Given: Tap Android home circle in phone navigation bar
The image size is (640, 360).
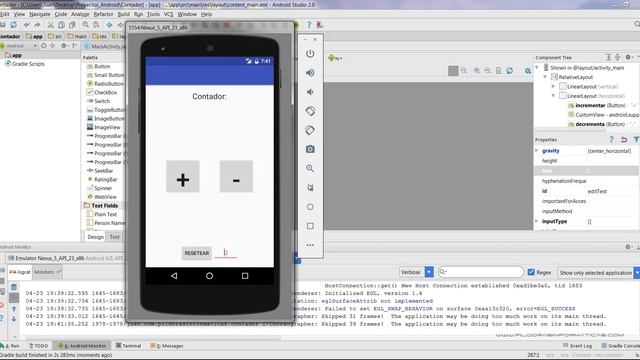Looking at the screenshot, I should 209,276.
